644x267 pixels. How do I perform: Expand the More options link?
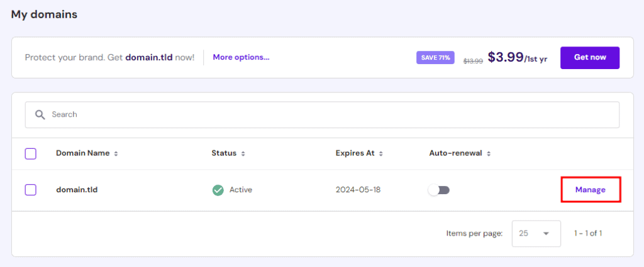(241, 57)
